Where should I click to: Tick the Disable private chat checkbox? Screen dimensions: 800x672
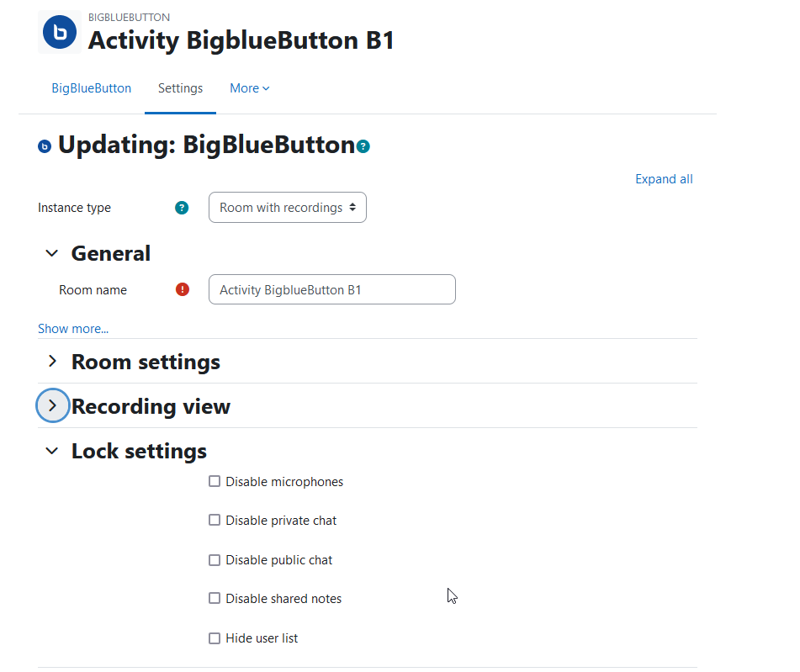[x=215, y=520]
